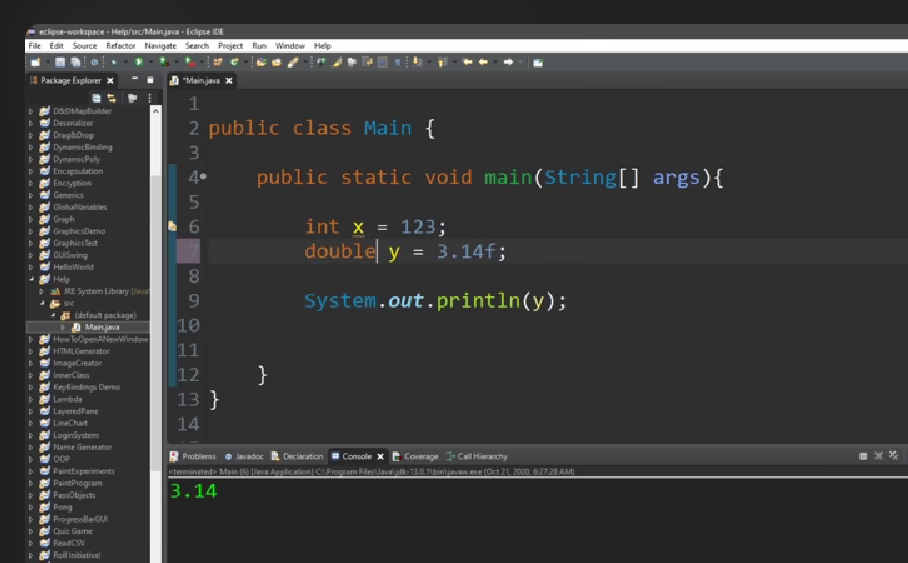Toggle Link with Editor in Package Explorer

112,98
